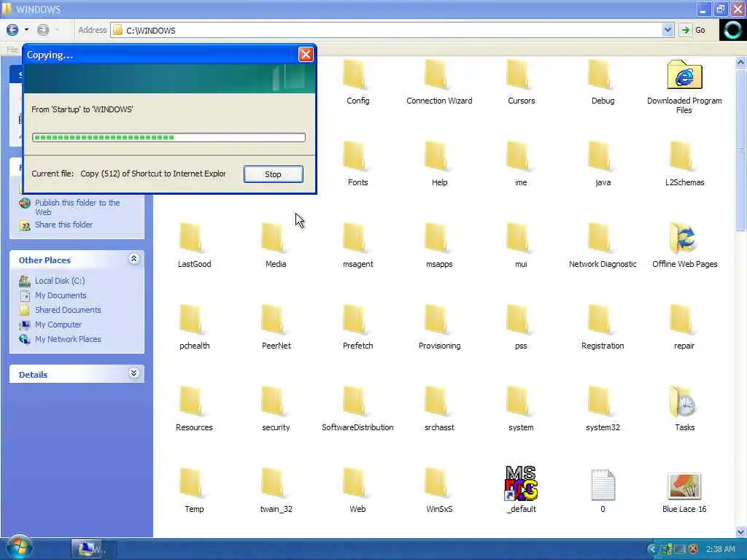Select the msapps folder
Viewport: 747px width, 560px height.
pos(439,245)
